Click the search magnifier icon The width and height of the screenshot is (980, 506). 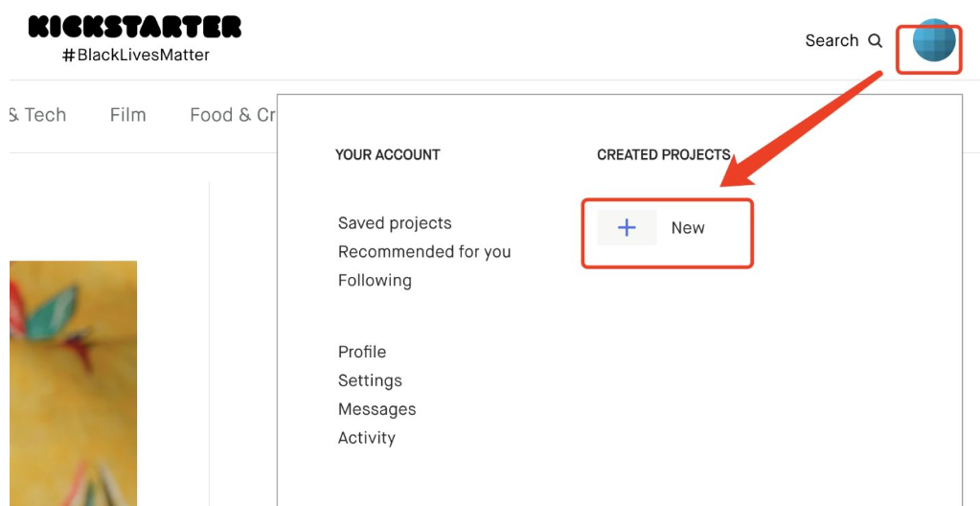coord(875,41)
